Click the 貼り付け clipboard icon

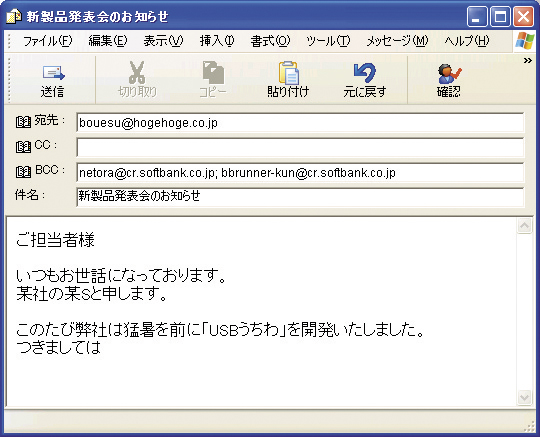click(289, 72)
